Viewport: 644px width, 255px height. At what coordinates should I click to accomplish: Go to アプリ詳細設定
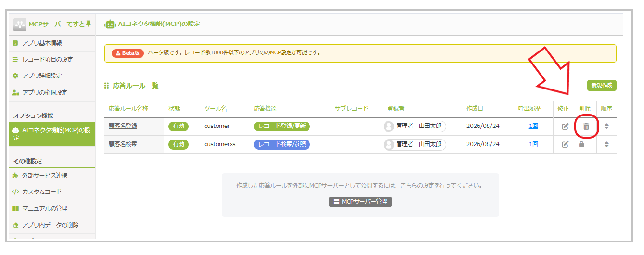(x=52, y=76)
